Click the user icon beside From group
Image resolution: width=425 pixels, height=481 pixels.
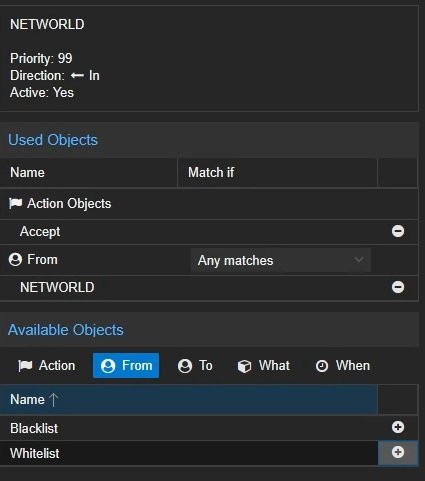point(15,259)
